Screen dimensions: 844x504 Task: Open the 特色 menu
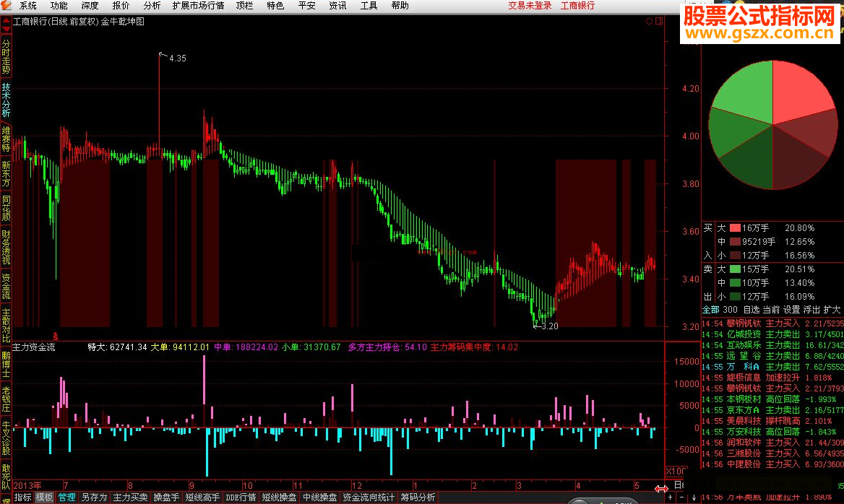pyautogui.click(x=275, y=5)
